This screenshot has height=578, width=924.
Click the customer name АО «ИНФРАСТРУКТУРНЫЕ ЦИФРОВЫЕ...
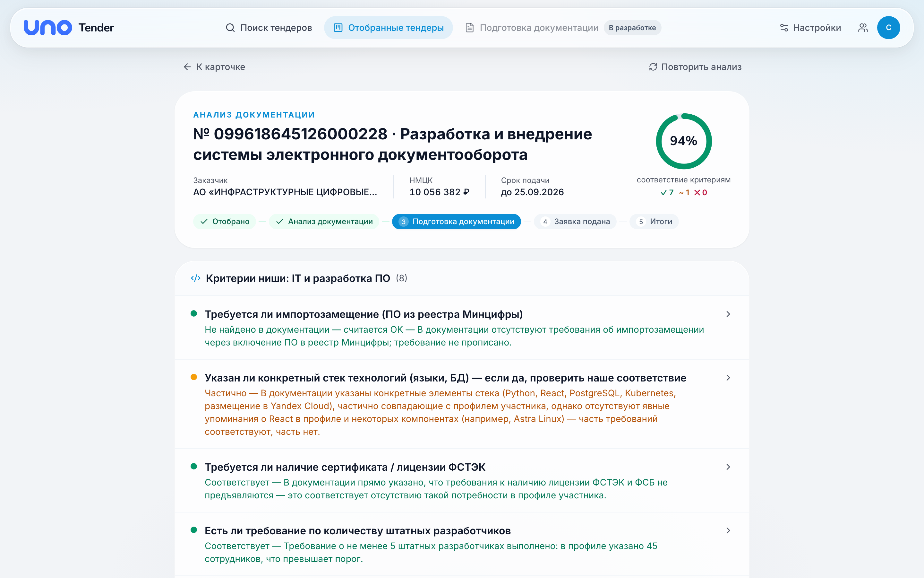click(x=285, y=192)
